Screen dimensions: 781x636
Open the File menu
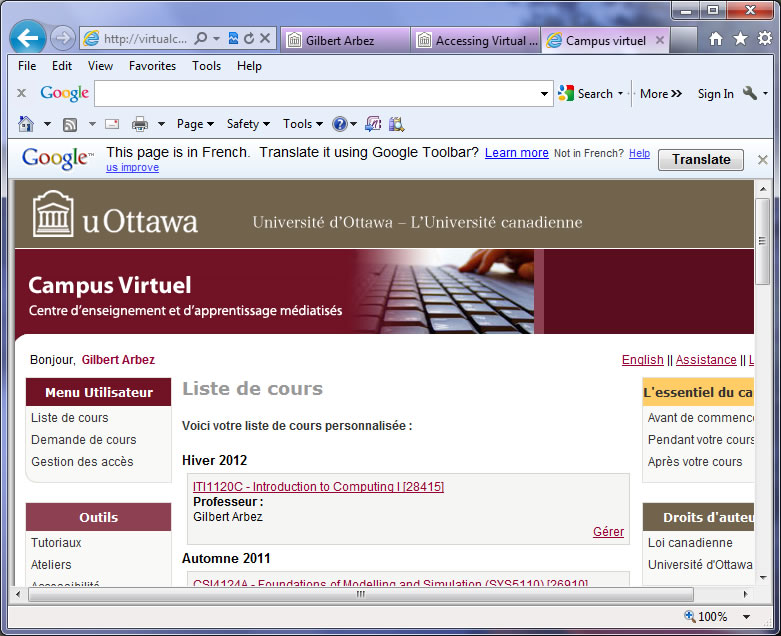[x=27, y=66]
